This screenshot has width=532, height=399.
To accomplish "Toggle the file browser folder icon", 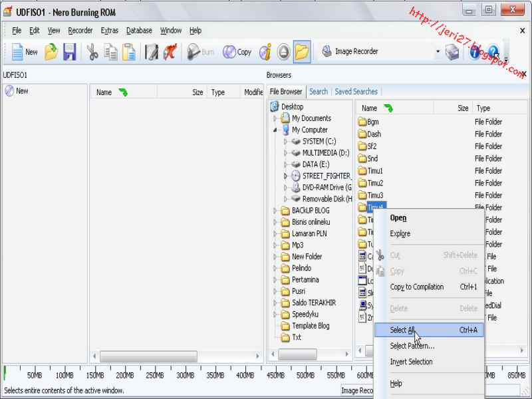I will [x=302, y=52].
